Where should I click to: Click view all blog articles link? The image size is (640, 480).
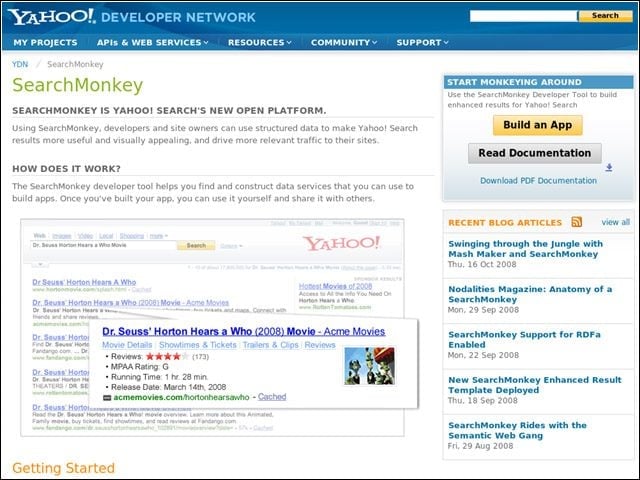[616, 222]
